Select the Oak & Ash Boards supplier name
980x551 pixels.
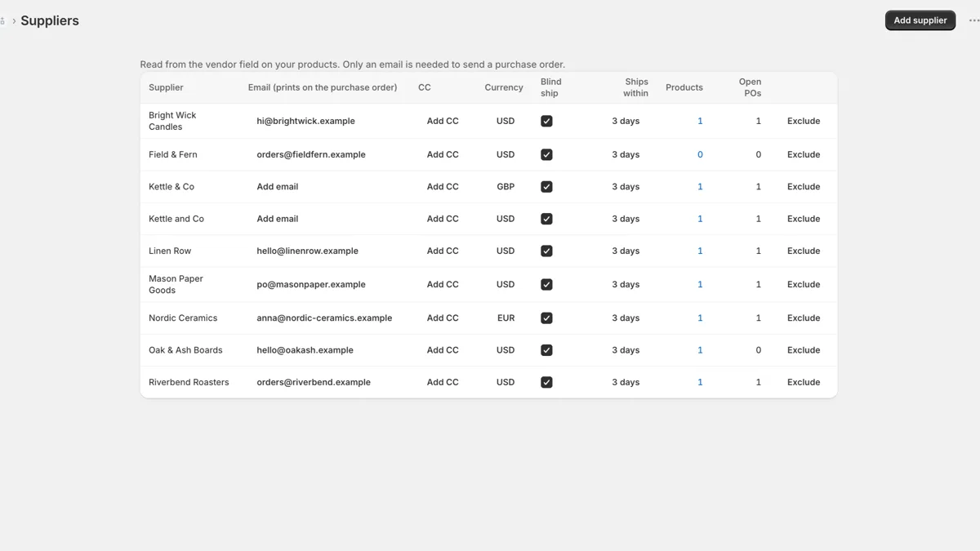pos(185,350)
